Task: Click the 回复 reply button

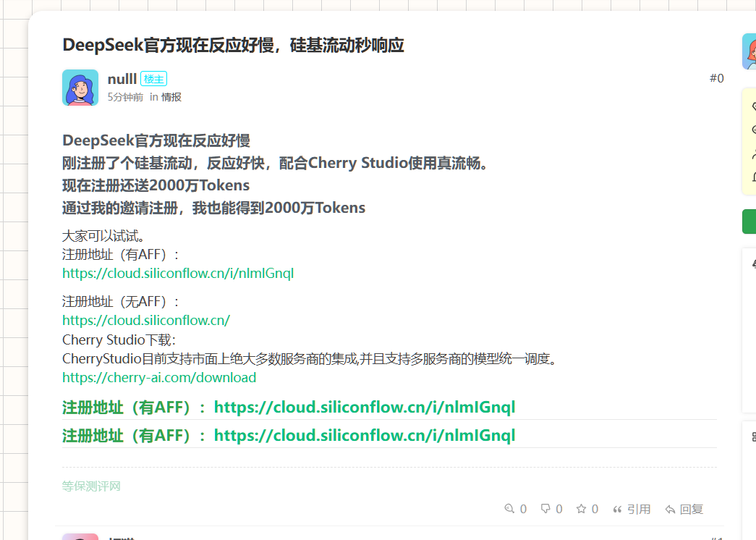Action: pos(684,509)
